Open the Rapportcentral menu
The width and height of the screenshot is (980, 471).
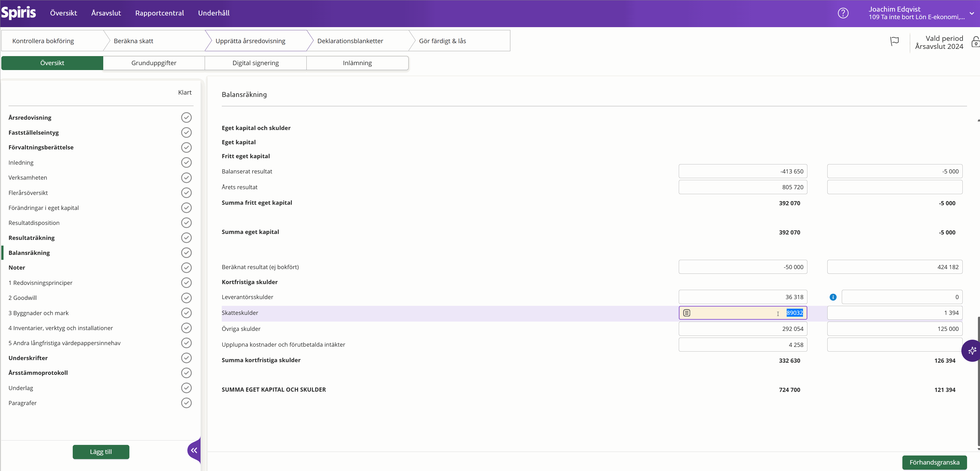[x=159, y=13]
